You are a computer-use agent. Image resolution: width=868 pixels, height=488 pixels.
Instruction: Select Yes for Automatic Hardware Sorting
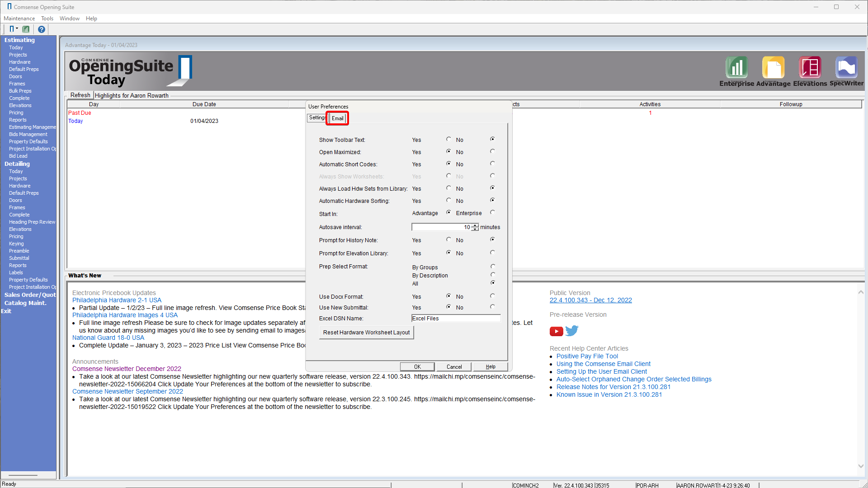point(448,200)
